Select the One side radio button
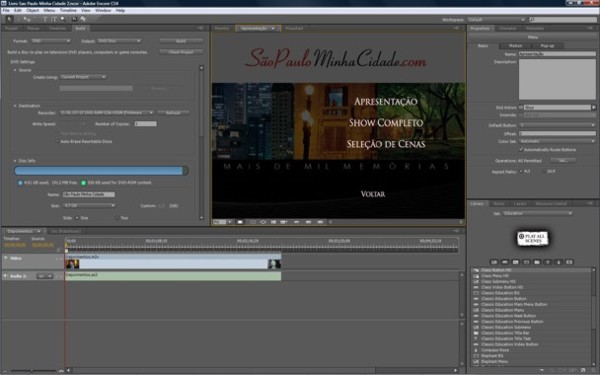 point(77,218)
